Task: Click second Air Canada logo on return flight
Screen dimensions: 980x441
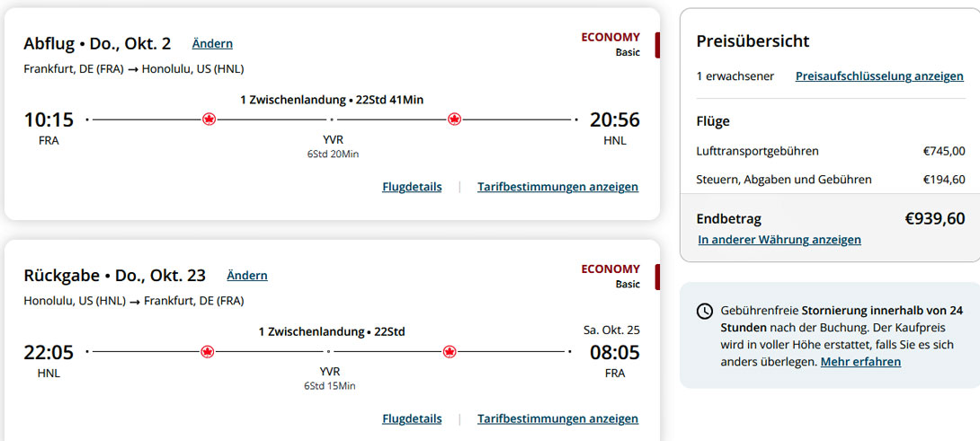Action: click(450, 351)
